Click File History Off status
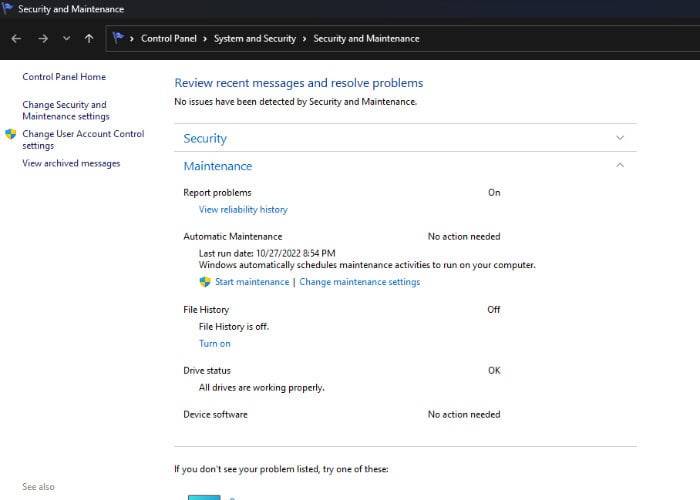 coord(494,309)
